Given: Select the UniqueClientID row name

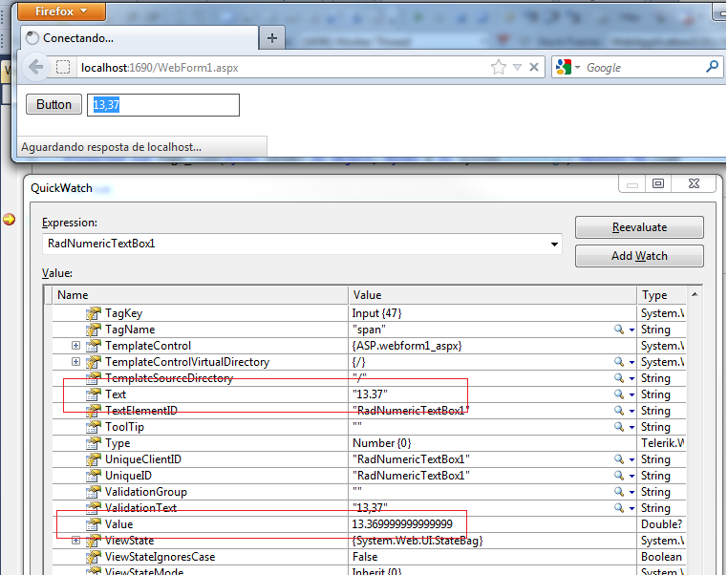Looking at the screenshot, I should 143,459.
